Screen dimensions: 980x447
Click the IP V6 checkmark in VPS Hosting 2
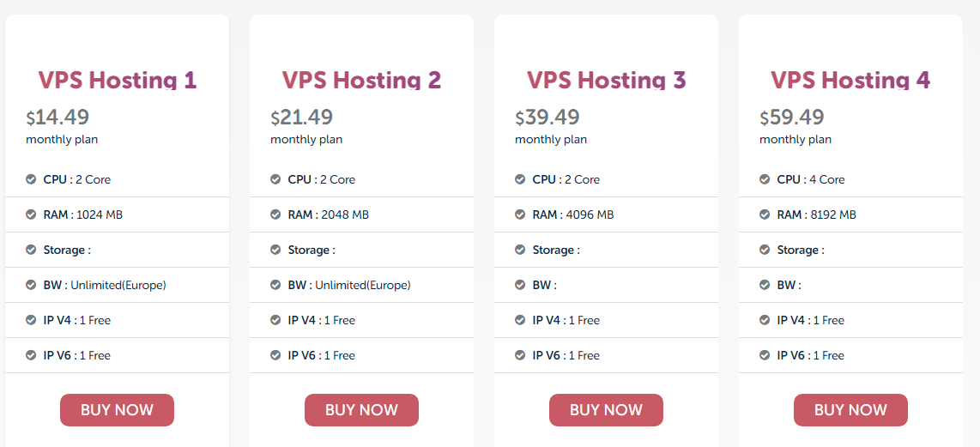pos(275,355)
